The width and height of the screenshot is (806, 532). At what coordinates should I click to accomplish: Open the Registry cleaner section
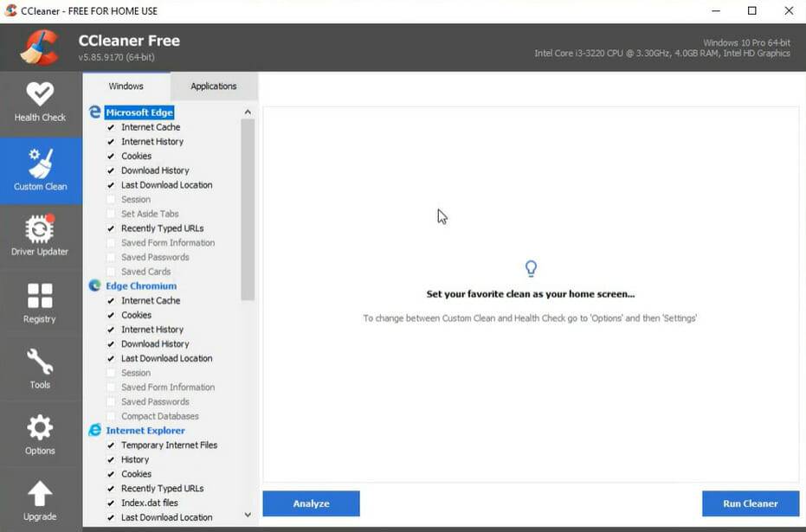[x=40, y=301]
